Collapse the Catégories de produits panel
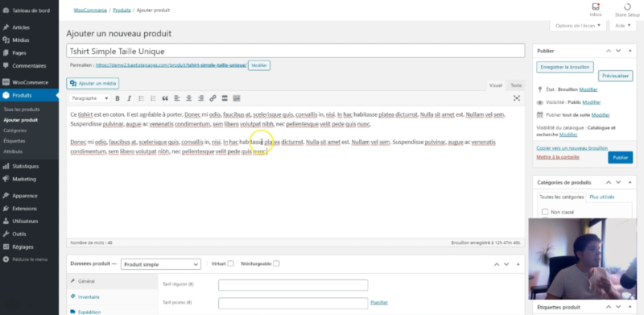Image resolution: width=644 pixels, height=315 pixels. point(630,182)
